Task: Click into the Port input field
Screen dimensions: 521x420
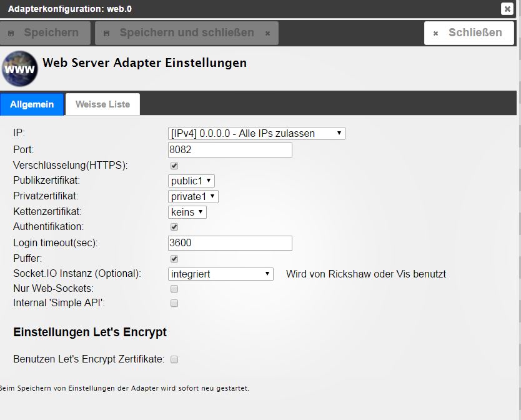Action: coord(230,150)
